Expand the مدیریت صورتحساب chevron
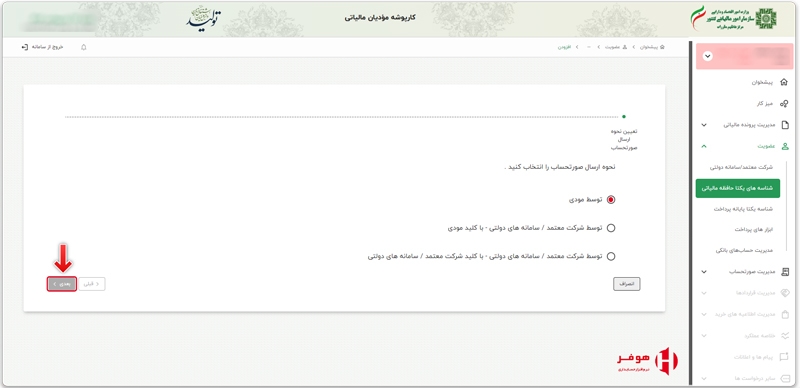This screenshot has height=388, width=800. [704, 272]
